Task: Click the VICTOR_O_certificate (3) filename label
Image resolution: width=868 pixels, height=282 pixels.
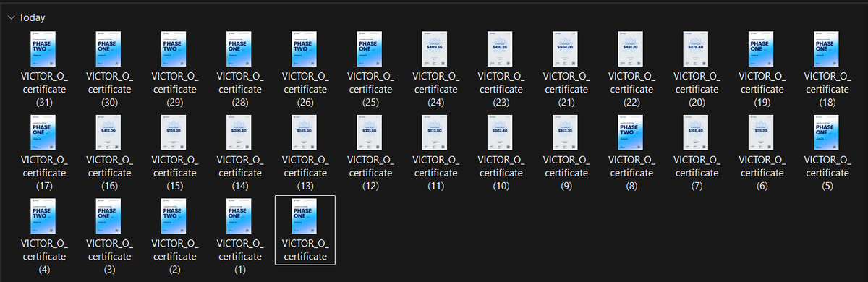Action: tap(109, 257)
